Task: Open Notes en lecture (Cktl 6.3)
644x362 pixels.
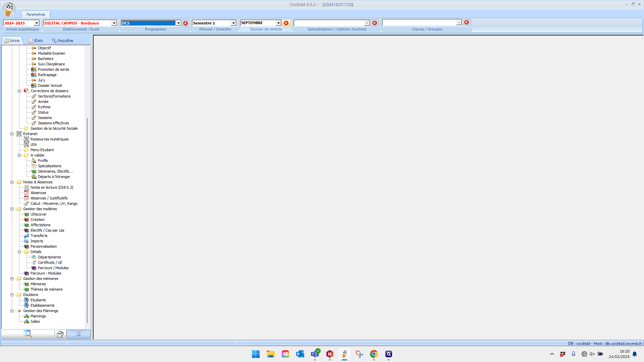Action: pyautogui.click(x=52, y=187)
